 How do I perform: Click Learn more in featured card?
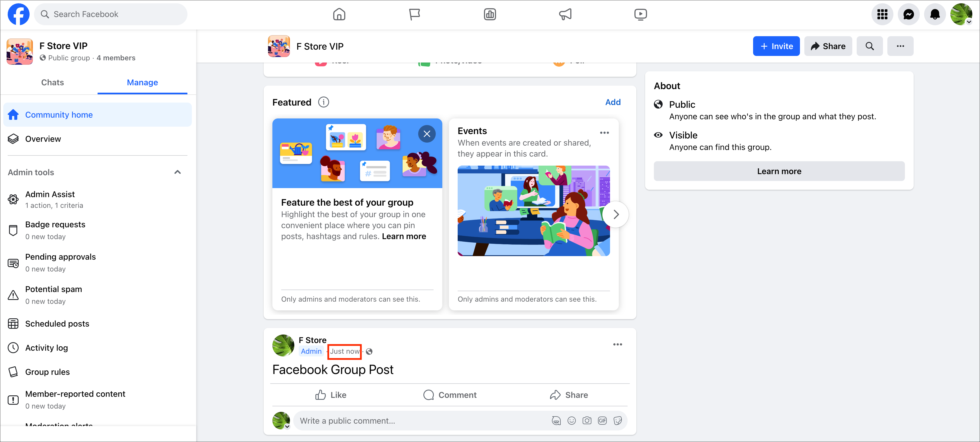404,236
